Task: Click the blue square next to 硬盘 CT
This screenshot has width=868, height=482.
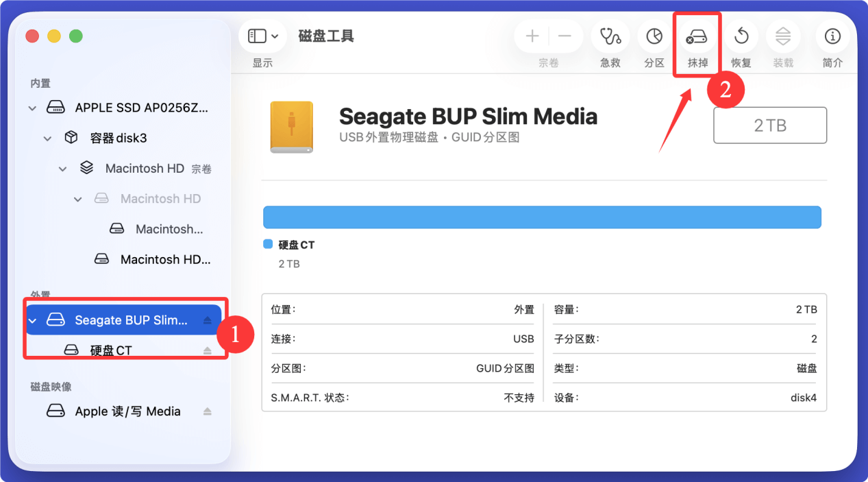Action: (x=266, y=244)
